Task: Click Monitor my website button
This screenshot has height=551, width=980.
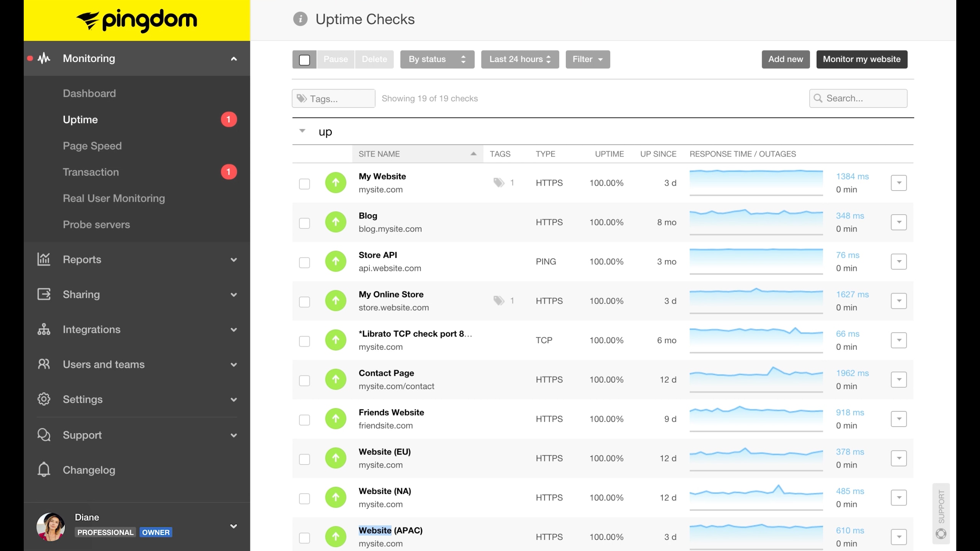Action: pos(862,59)
